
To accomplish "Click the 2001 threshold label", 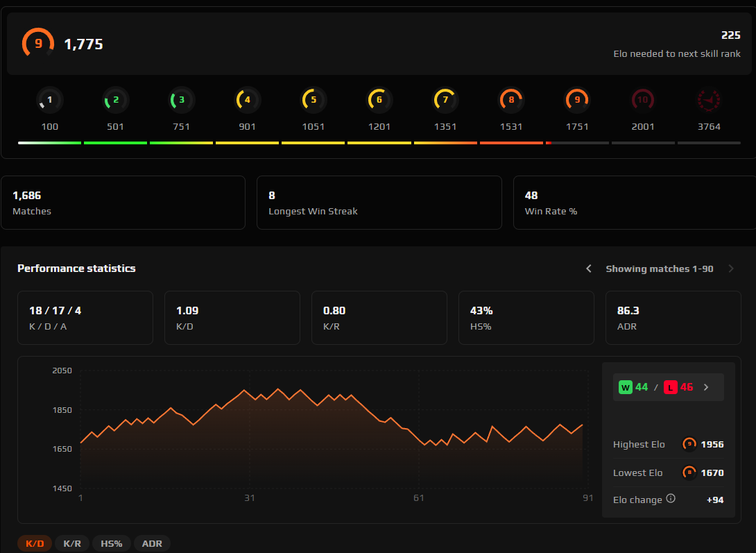I will (643, 126).
